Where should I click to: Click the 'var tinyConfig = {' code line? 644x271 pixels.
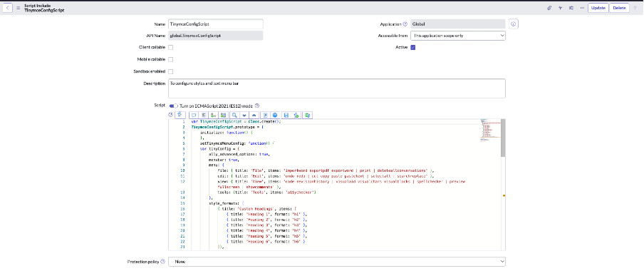219,149
